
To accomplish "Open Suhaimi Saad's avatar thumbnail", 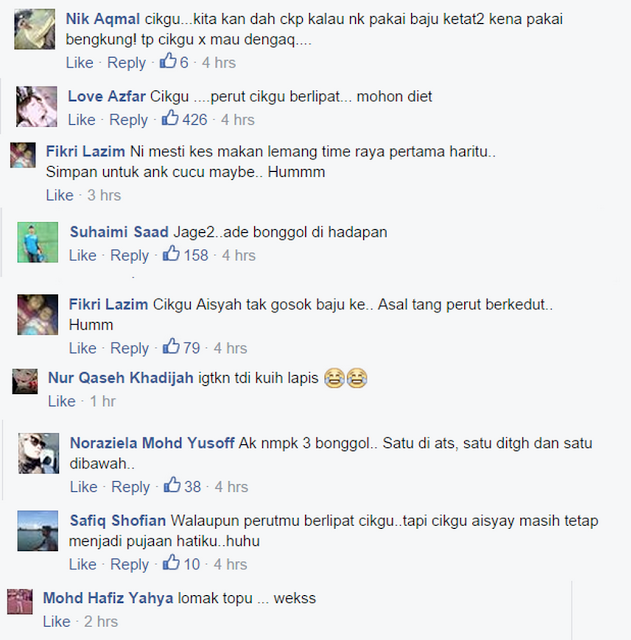I will click(38, 242).
